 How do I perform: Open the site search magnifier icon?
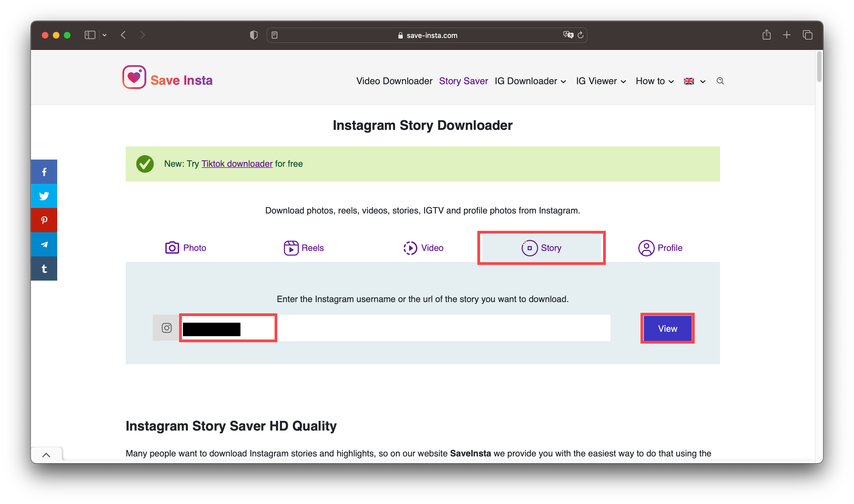(x=720, y=81)
